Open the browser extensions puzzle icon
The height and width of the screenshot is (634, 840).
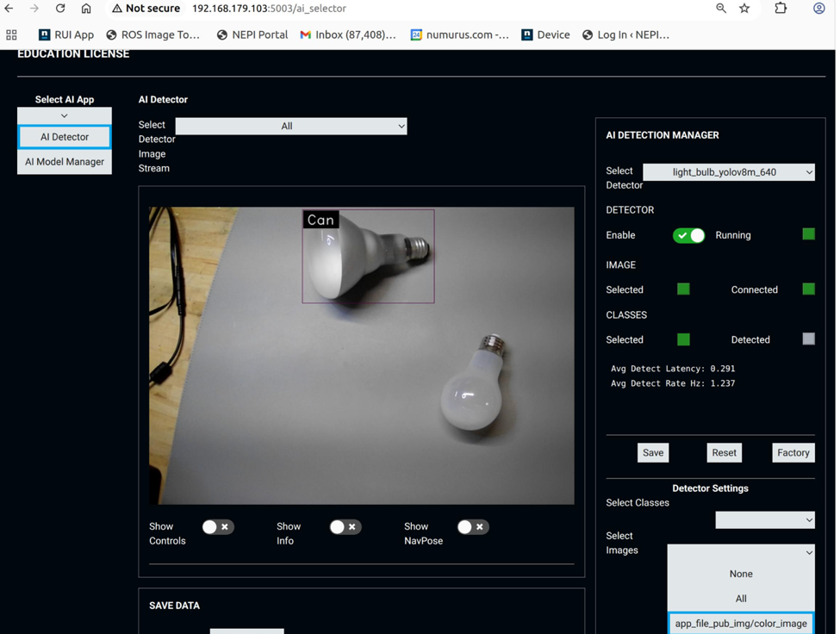point(781,9)
